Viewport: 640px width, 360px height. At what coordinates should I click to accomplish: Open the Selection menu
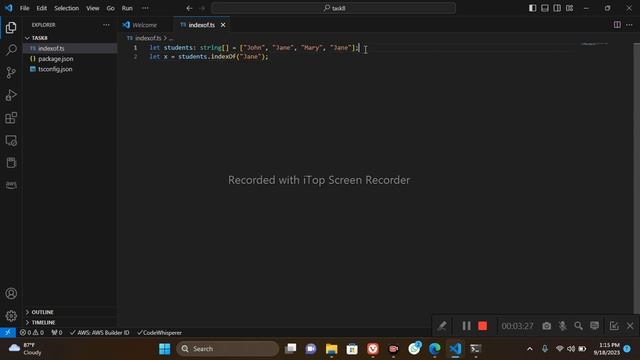point(67,8)
